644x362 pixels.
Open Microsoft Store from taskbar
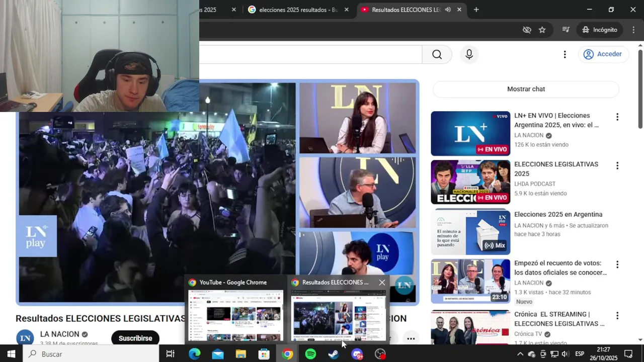(x=264, y=354)
